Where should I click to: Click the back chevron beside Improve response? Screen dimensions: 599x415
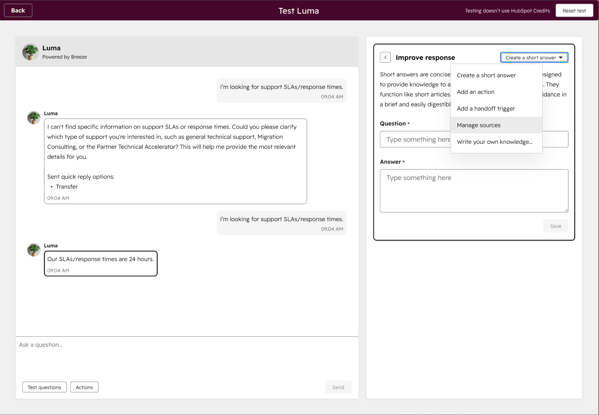point(385,57)
